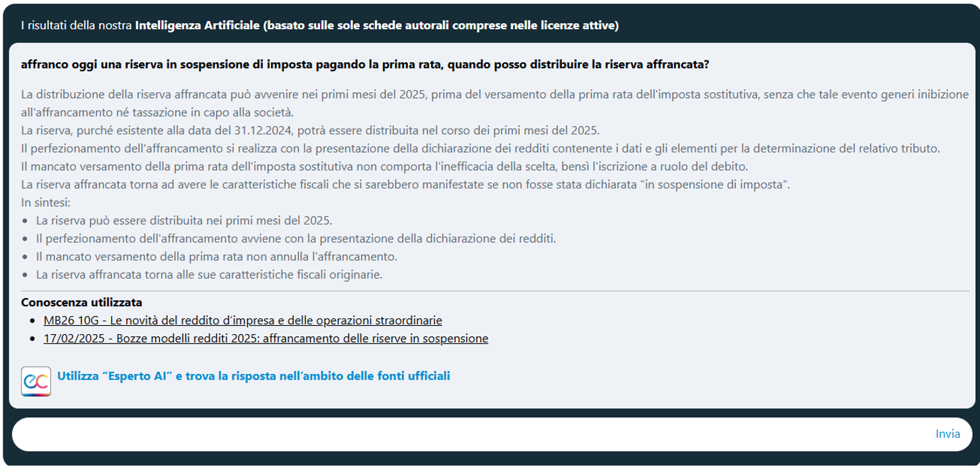Click the "I risultati della nostra" header text
Viewport: 980px width, 471px height.
(77, 26)
